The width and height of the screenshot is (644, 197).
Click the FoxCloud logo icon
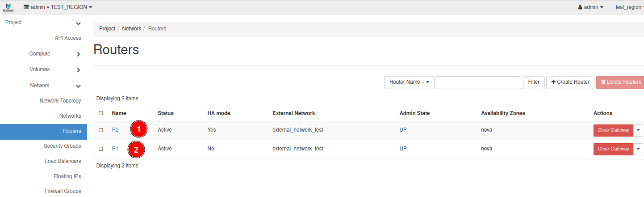click(x=8, y=7)
